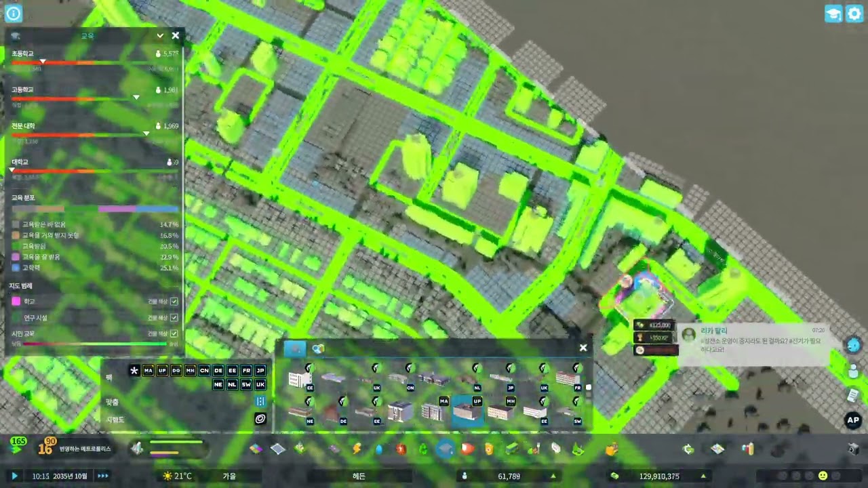Toggle 연구 시설 building color checkbox
Viewport: 868px width, 488px height.
174,317
